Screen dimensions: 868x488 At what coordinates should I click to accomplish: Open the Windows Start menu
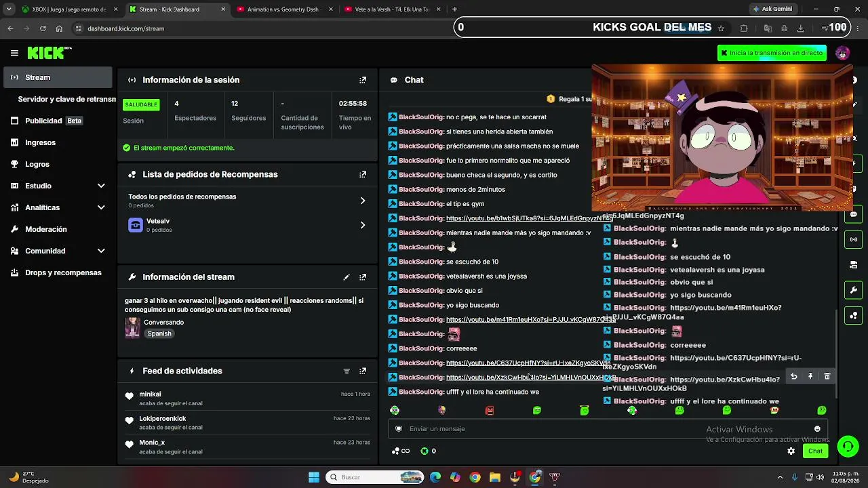pos(313,477)
